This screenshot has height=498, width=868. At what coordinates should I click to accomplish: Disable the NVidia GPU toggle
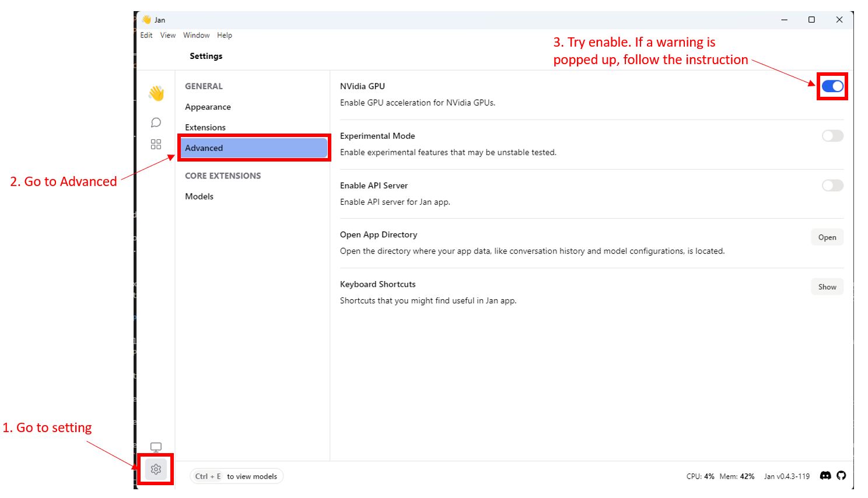coord(832,86)
